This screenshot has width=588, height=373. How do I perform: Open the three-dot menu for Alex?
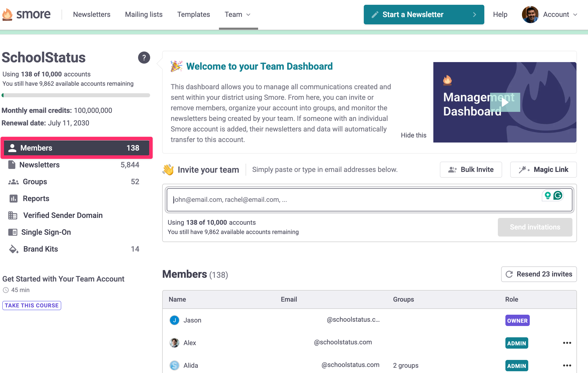[567, 343]
